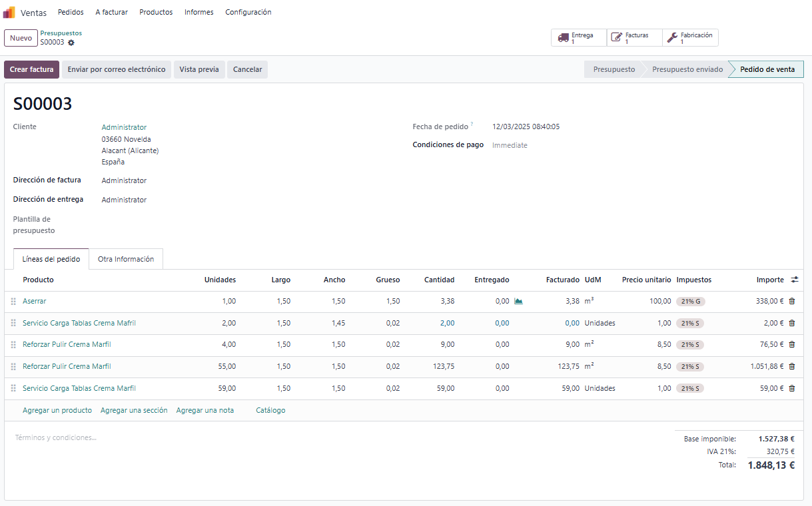Click the Fecha de pedido date field
Image resolution: width=812 pixels, height=506 pixels.
point(526,126)
